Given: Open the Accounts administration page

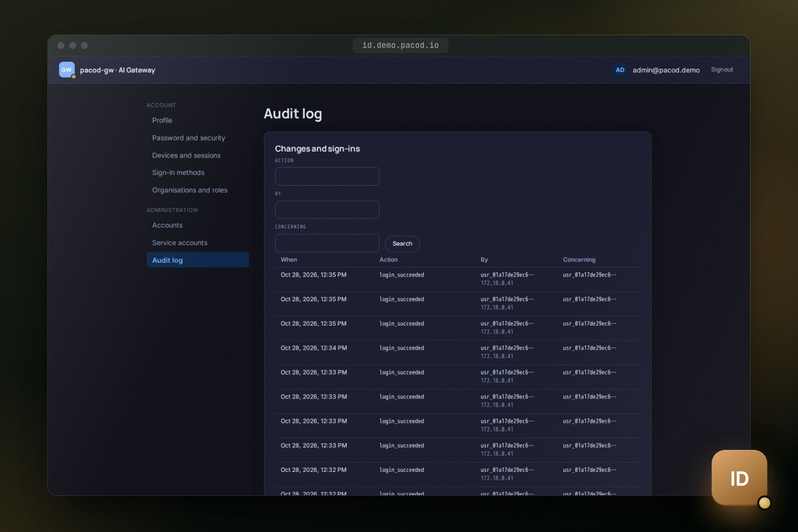Looking at the screenshot, I should tap(168, 225).
